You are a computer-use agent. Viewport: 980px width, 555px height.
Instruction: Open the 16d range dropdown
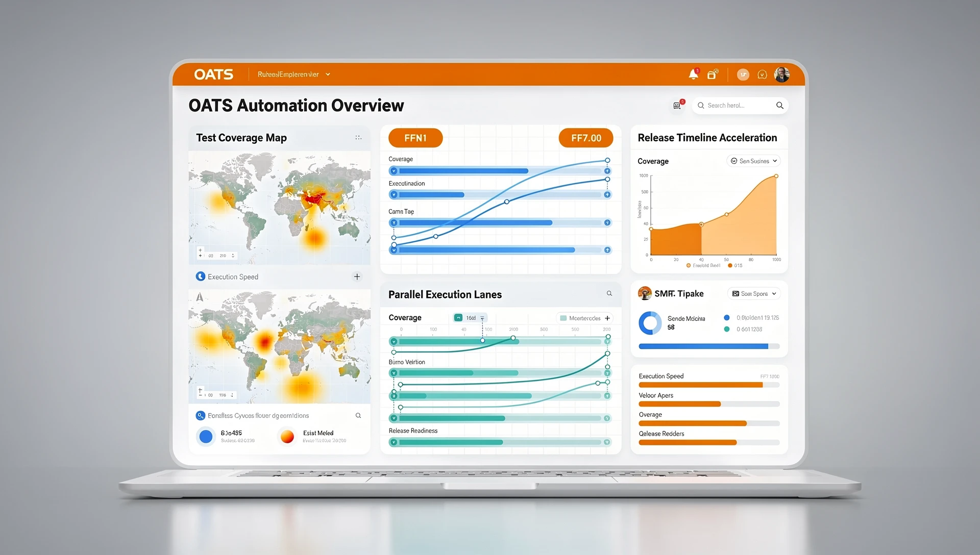(x=470, y=318)
